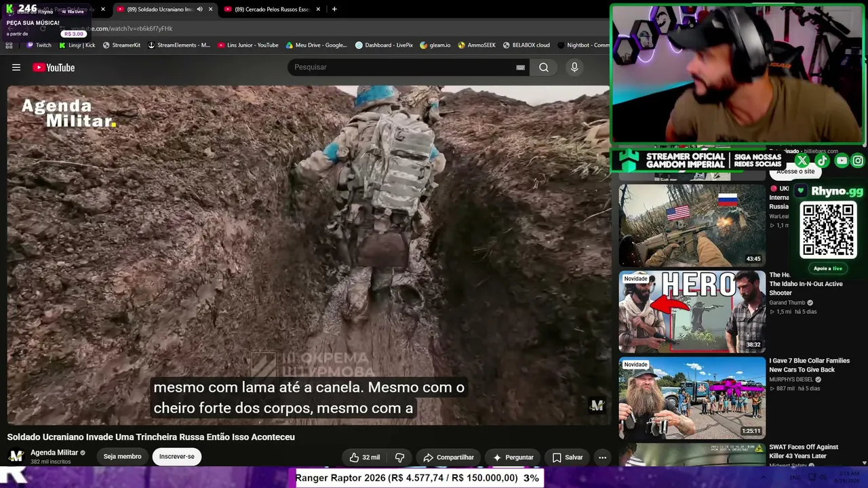The height and width of the screenshot is (488, 868).
Task: Click the Compartilhar share button
Action: (448, 457)
